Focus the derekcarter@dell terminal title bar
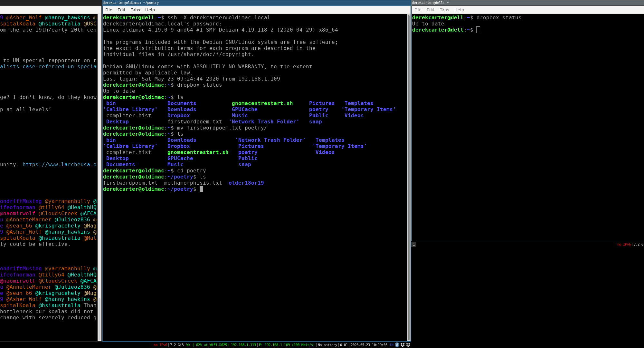This screenshot has height=348, width=644. [527, 3]
